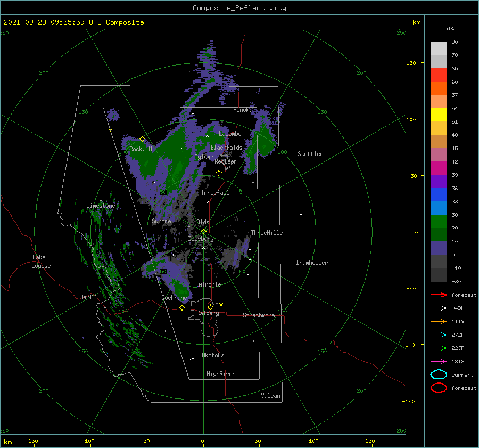Click the Sundre label on map
The image size is (479, 448).
pos(161,221)
